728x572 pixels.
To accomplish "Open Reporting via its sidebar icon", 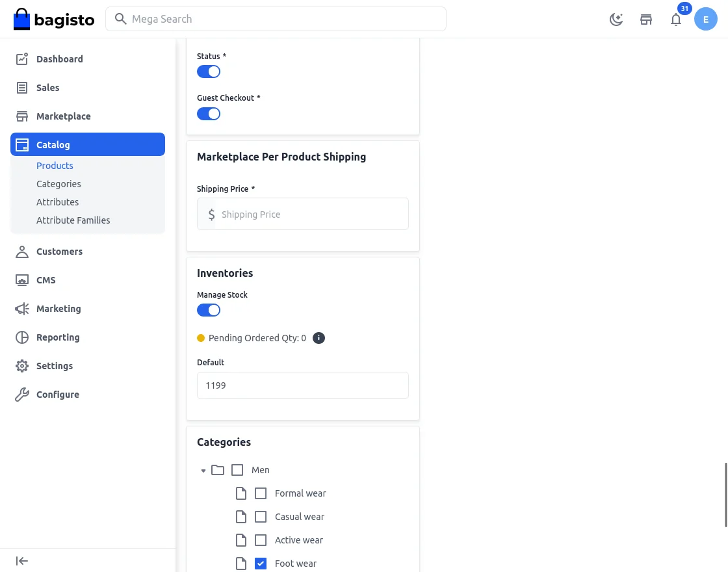I will pos(22,337).
